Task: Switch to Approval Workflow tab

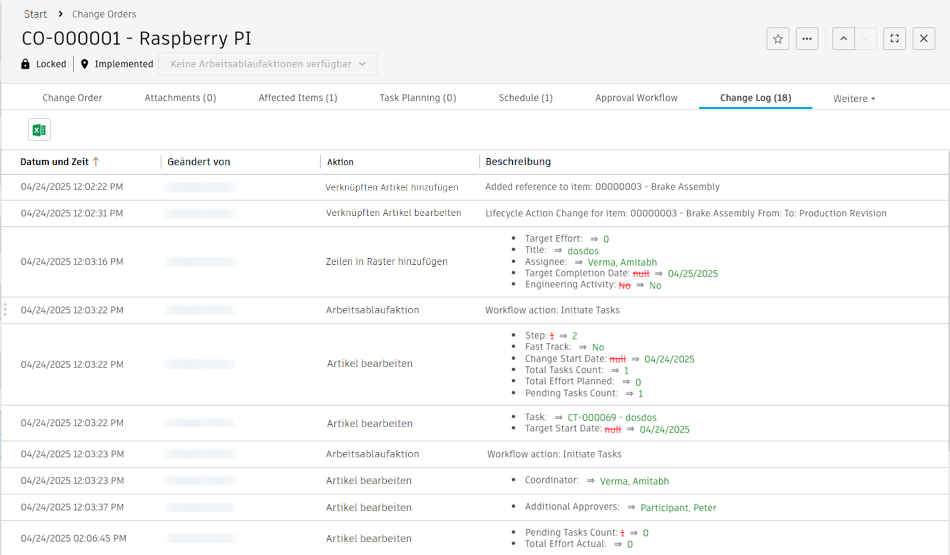Action: 636,98
